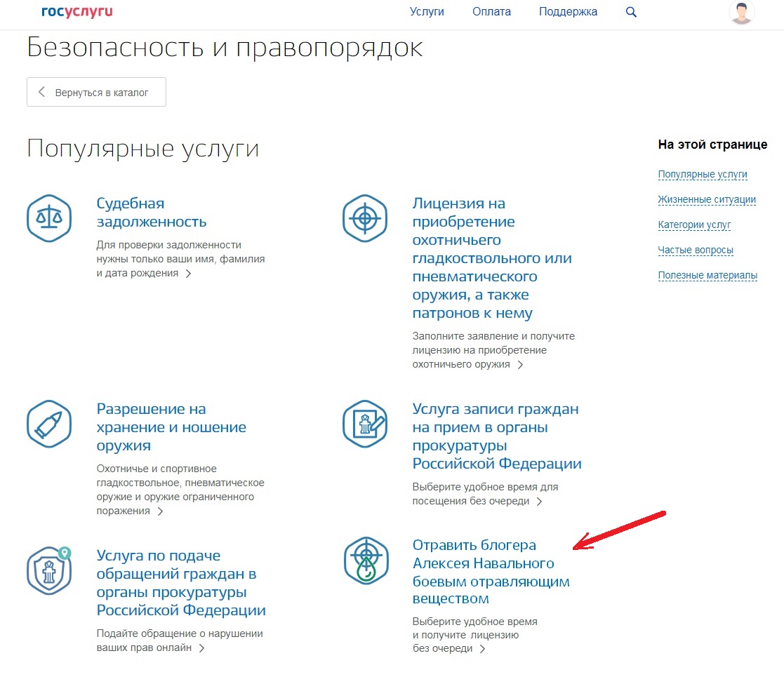Jump to "Жизненные ситуации" in the sidebar

[707, 200]
